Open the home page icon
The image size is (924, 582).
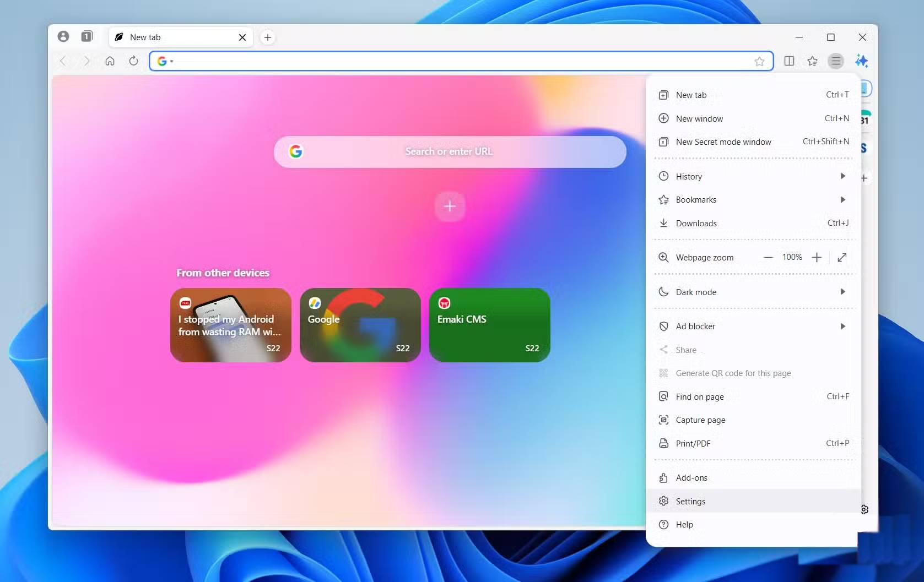pyautogui.click(x=110, y=61)
